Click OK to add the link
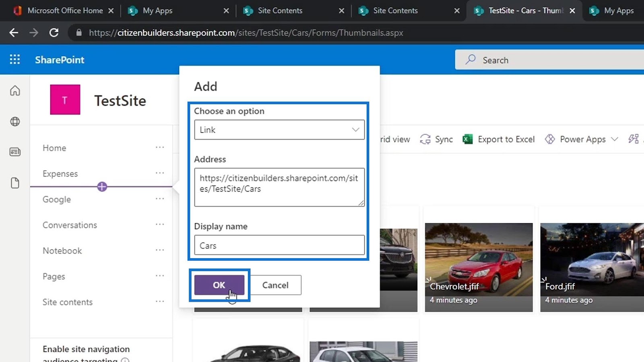The image size is (644, 362). coord(219,285)
